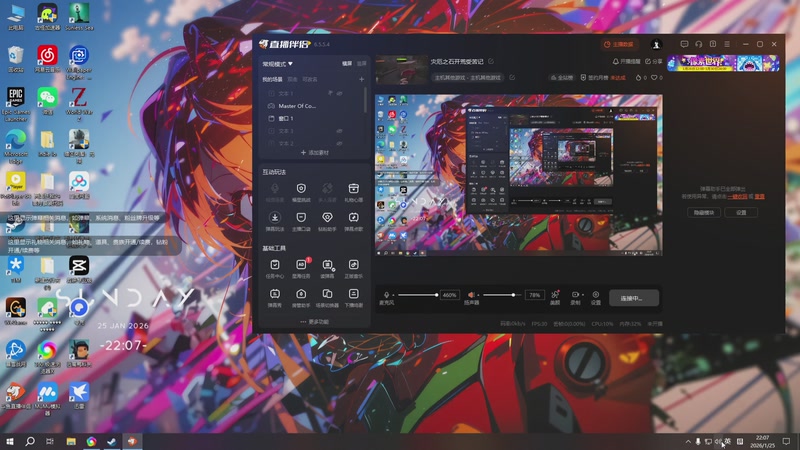Edit the stream title with the pencil icon

click(491, 61)
